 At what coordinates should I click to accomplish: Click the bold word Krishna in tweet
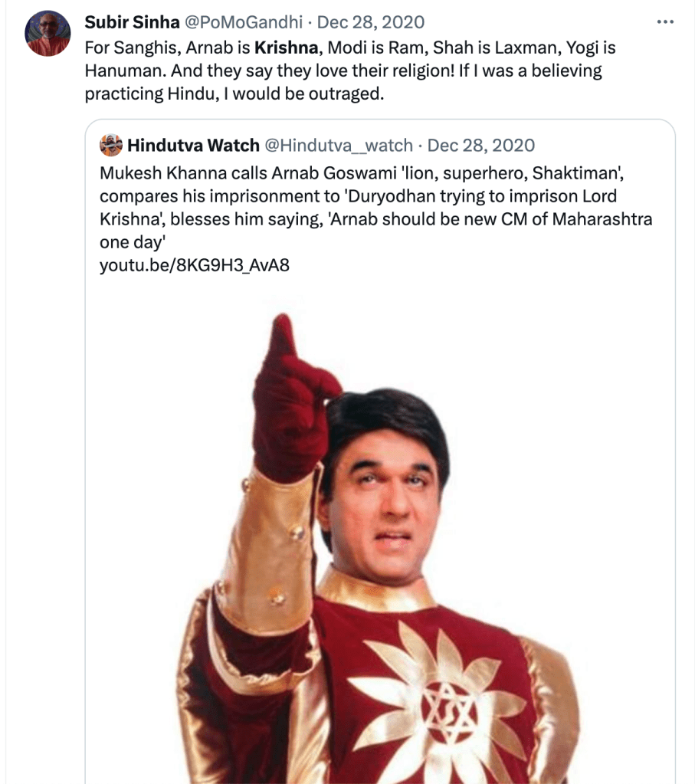[x=287, y=48]
